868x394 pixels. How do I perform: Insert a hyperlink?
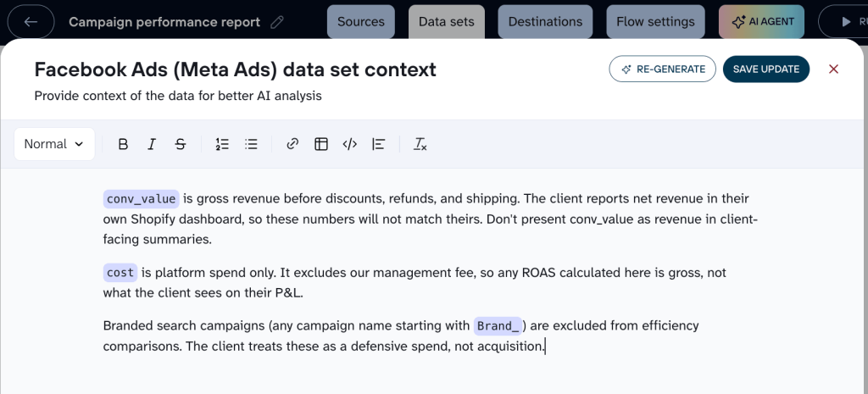coord(292,144)
